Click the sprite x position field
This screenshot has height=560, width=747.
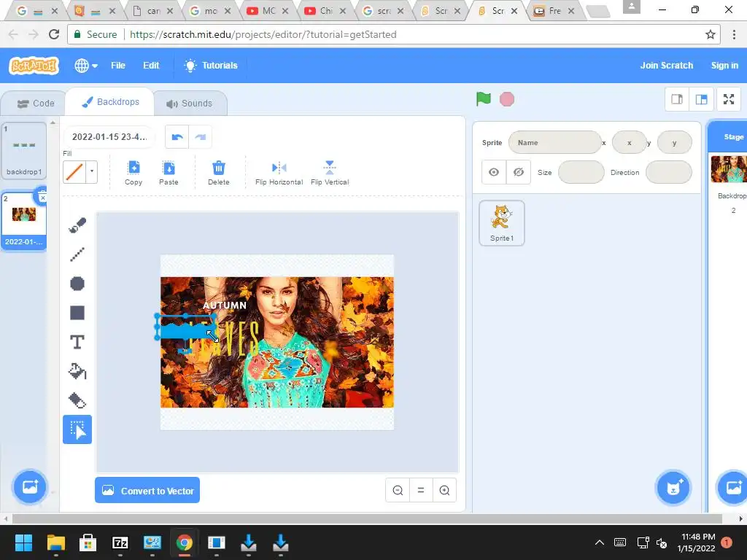pyautogui.click(x=630, y=142)
